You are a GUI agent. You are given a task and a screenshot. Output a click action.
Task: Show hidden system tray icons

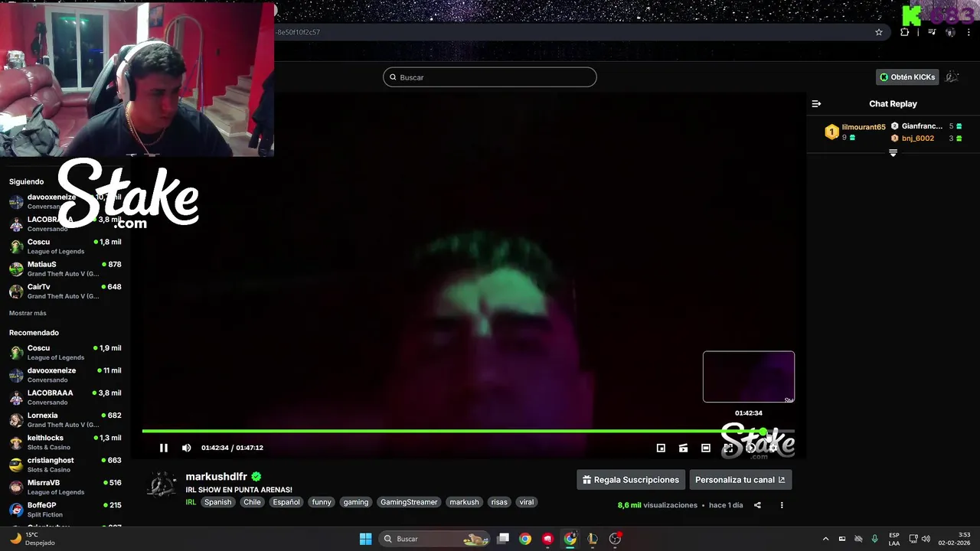[x=825, y=539]
